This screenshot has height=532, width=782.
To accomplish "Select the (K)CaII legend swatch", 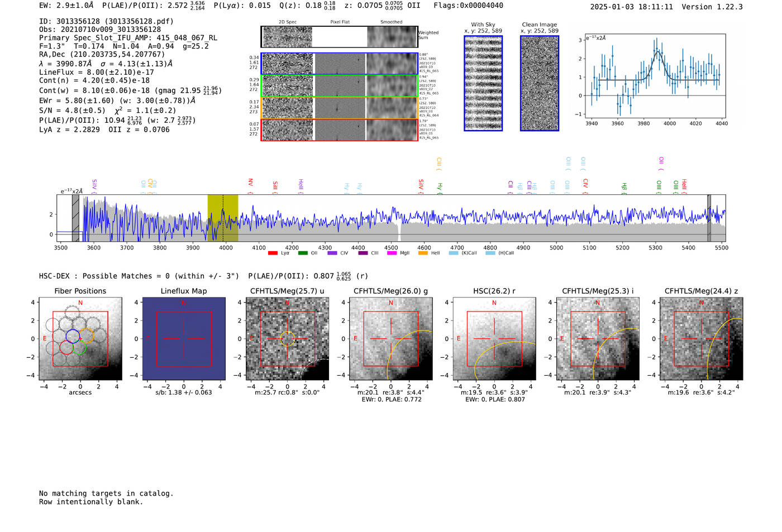I will pyautogui.click(x=454, y=253).
